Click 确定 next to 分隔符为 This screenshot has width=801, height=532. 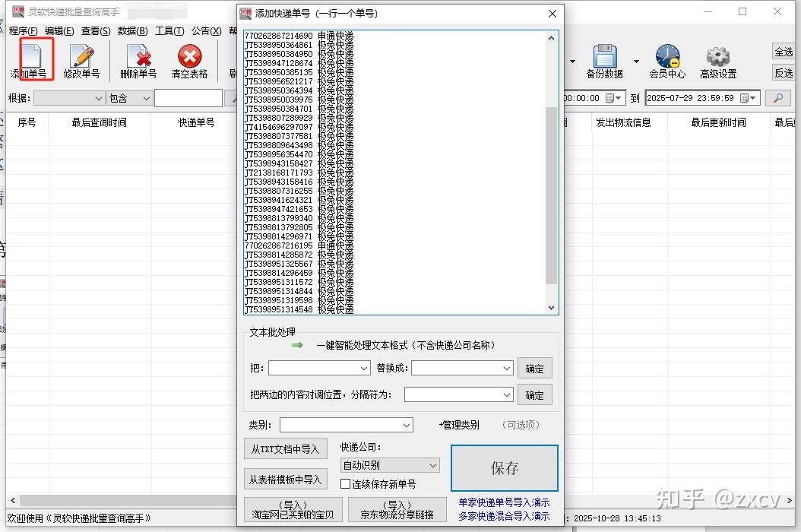point(535,395)
